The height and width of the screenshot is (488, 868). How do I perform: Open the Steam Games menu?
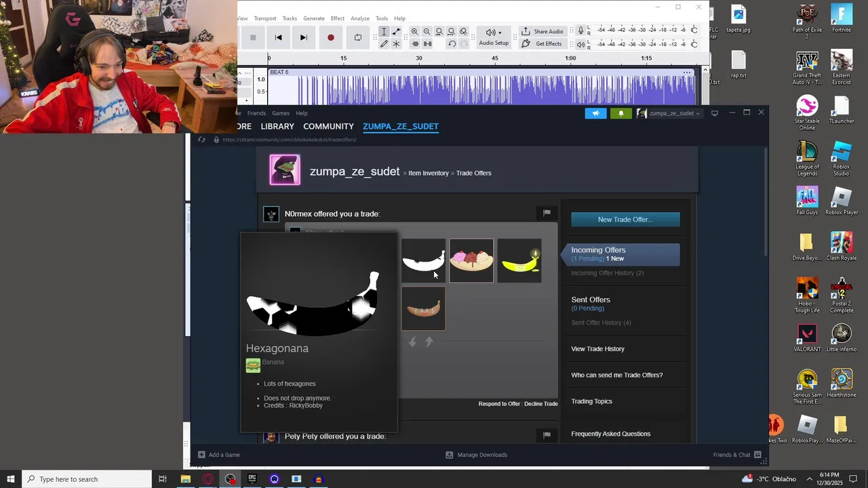(x=281, y=113)
